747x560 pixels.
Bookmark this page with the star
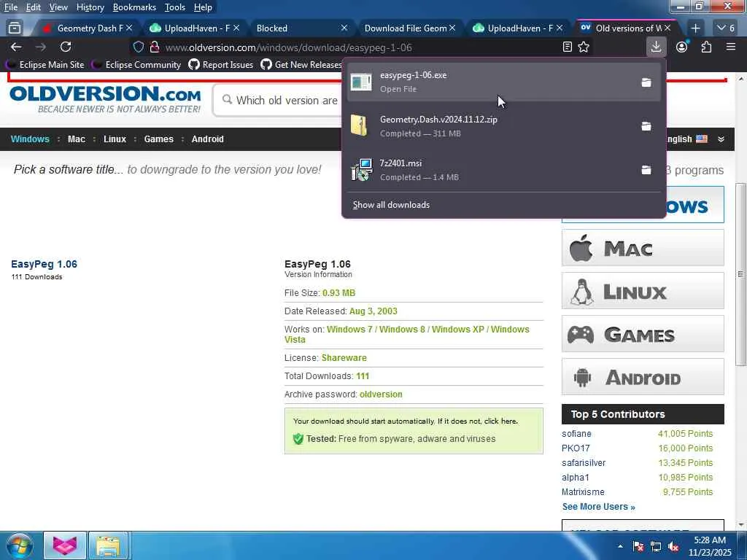tap(584, 47)
